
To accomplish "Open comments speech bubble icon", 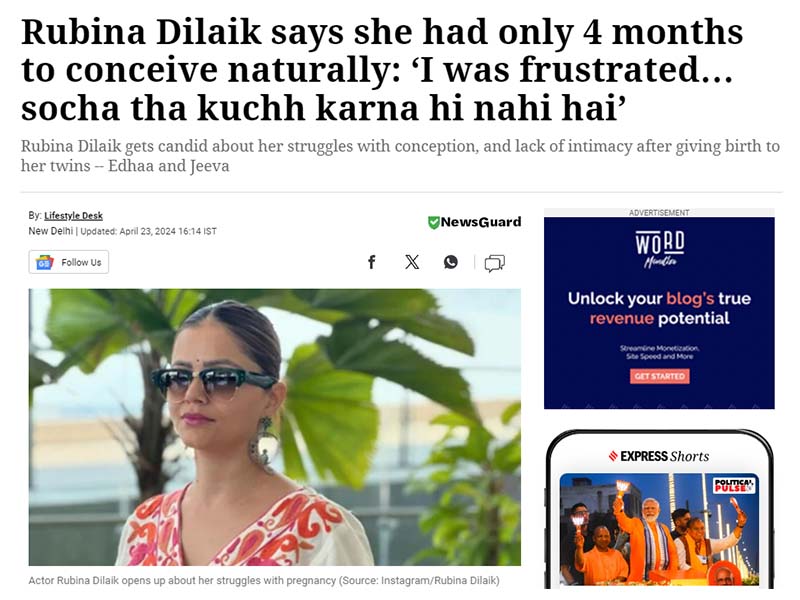I will coord(494,263).
